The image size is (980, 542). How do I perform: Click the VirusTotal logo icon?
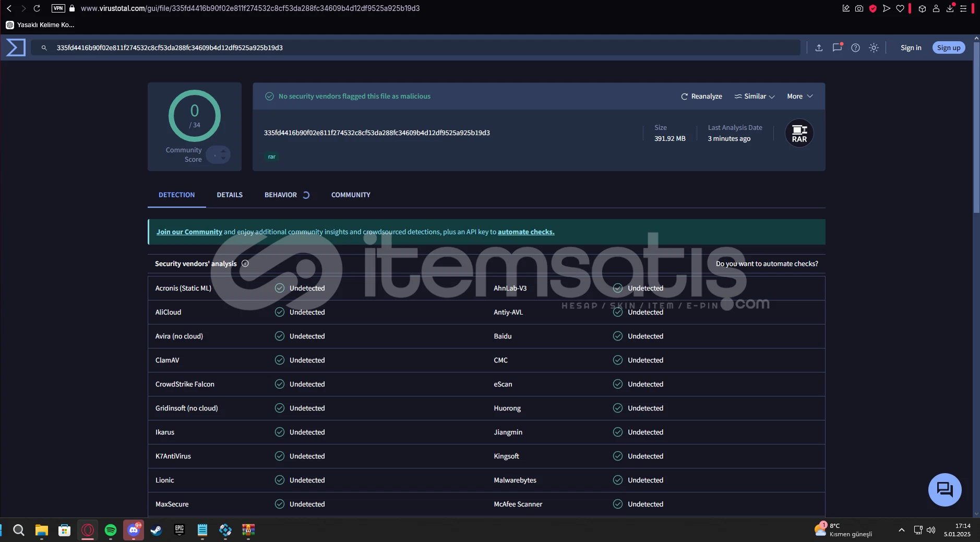point(16,47)
